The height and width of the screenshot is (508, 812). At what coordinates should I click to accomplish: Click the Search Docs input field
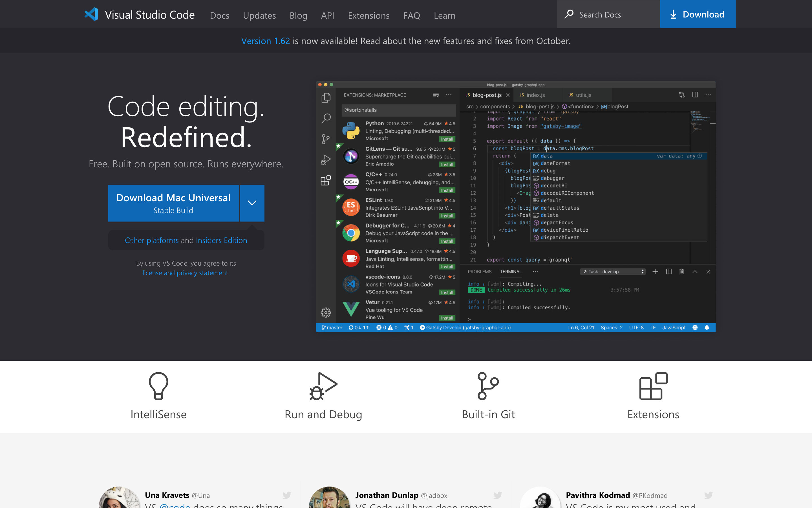[608, 14]
